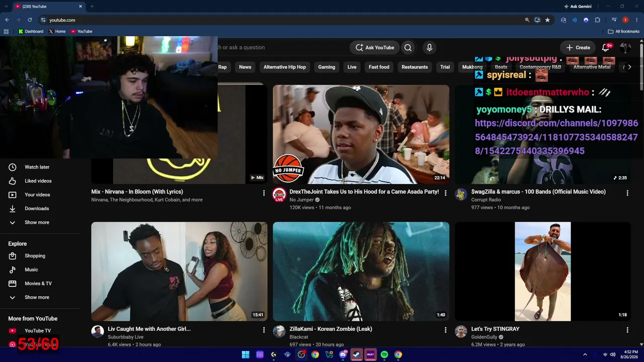Open options for Liv Caught Me video
This screenshot has width=644, height=362.
click(x=264, y=330)
